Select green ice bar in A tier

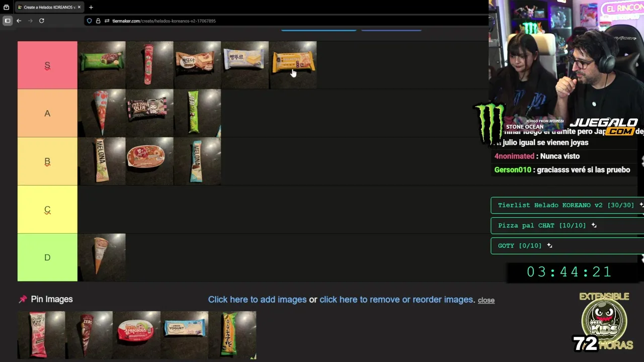(x=197, y=113)
